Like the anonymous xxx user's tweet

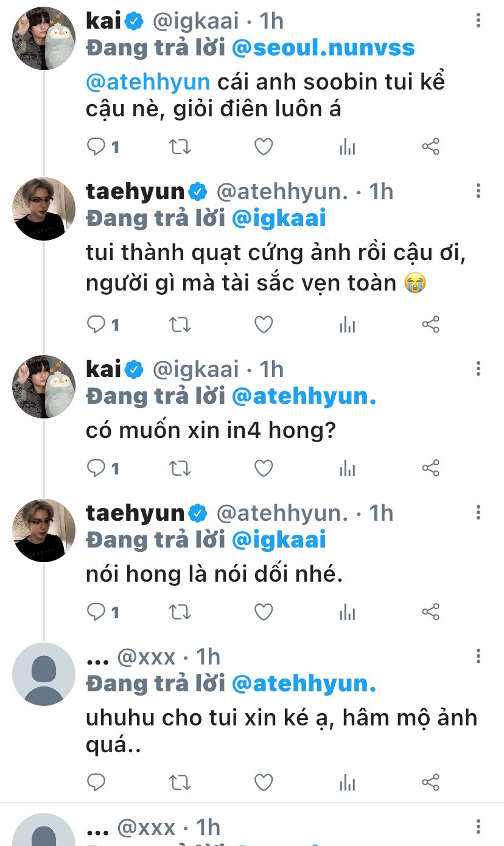pyautogui.click(x=263, y=781)
